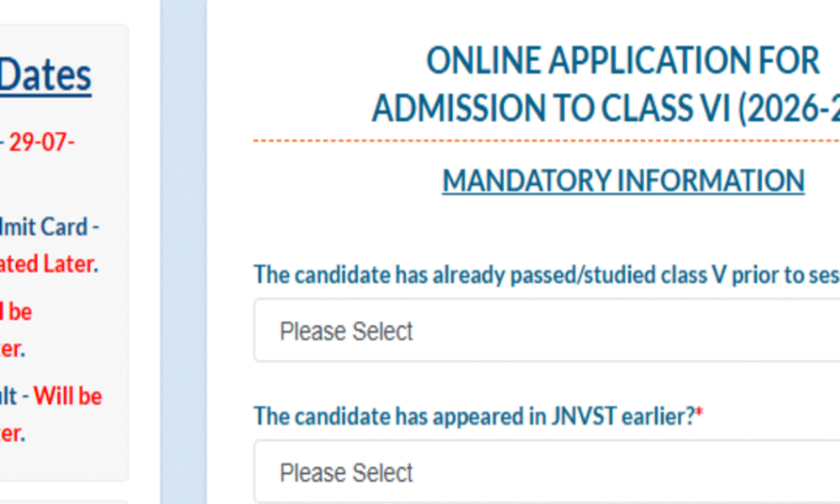Click the 'appeared in JNVST earlier?' label
This screenshot has height=504, width=840.
pos(474,416)
